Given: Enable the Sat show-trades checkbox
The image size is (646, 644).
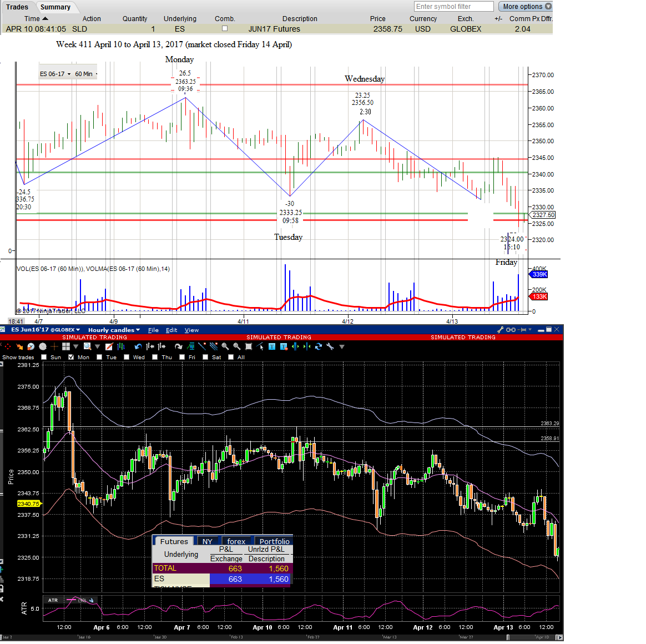Looking at the screenshot, I should [205, 357].
